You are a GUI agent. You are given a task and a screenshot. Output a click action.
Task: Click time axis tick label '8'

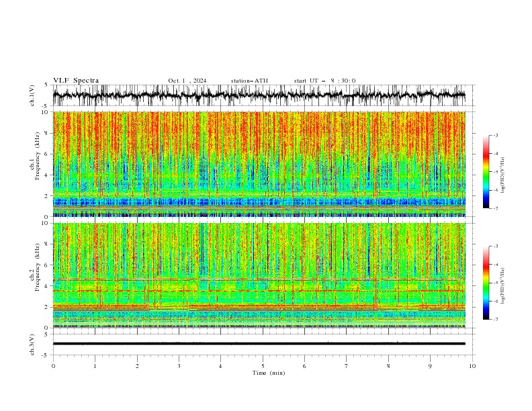click(x=388, y=366)
